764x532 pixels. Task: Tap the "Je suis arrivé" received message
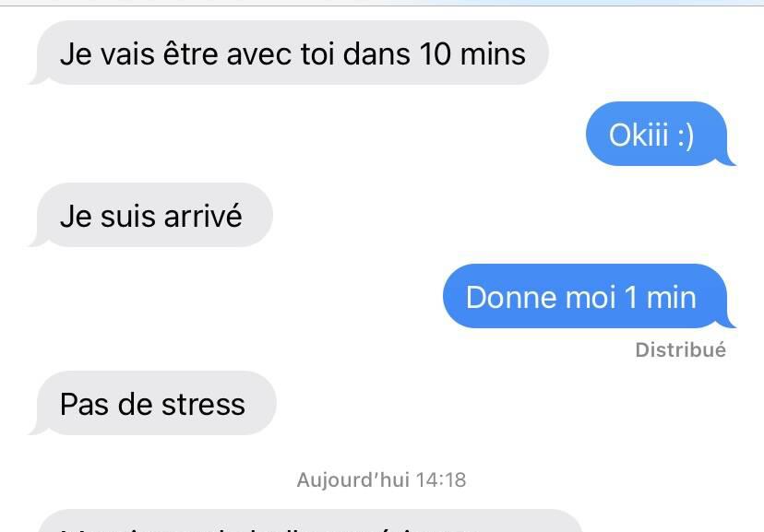(151, 215)
